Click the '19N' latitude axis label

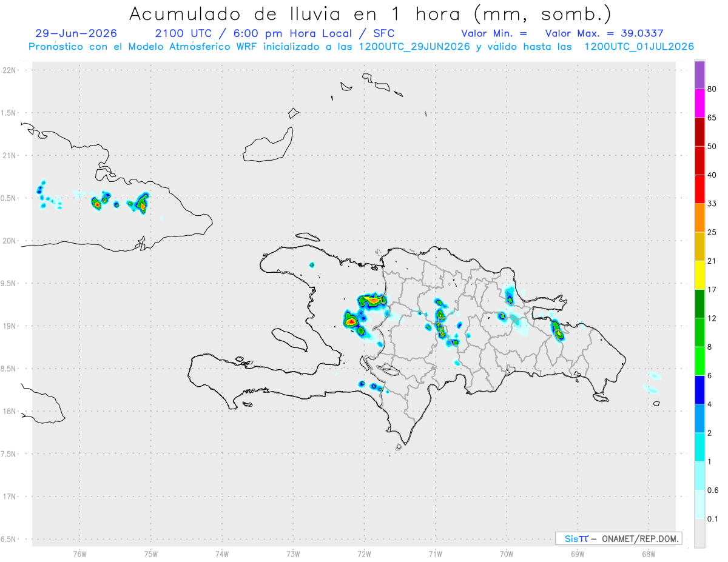click(10, 326)
